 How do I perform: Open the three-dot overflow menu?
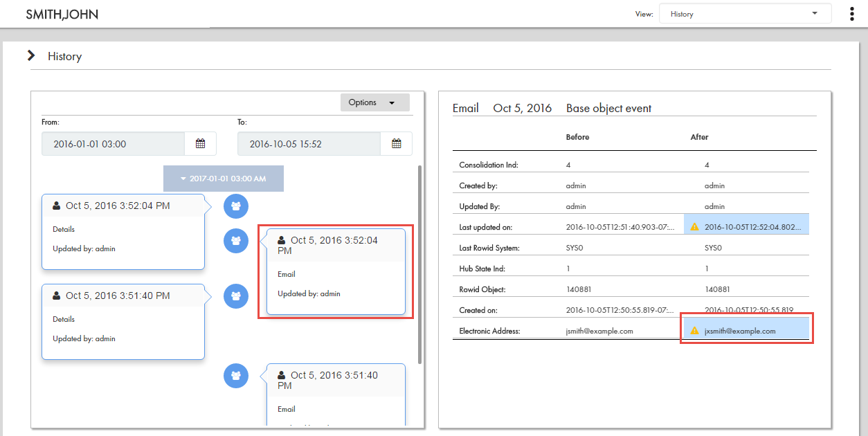point(851,13)
